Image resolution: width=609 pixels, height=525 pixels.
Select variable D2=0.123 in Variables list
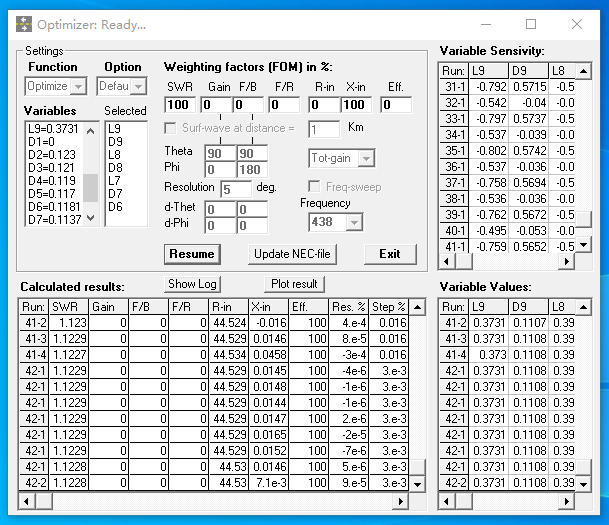[54, 155]
